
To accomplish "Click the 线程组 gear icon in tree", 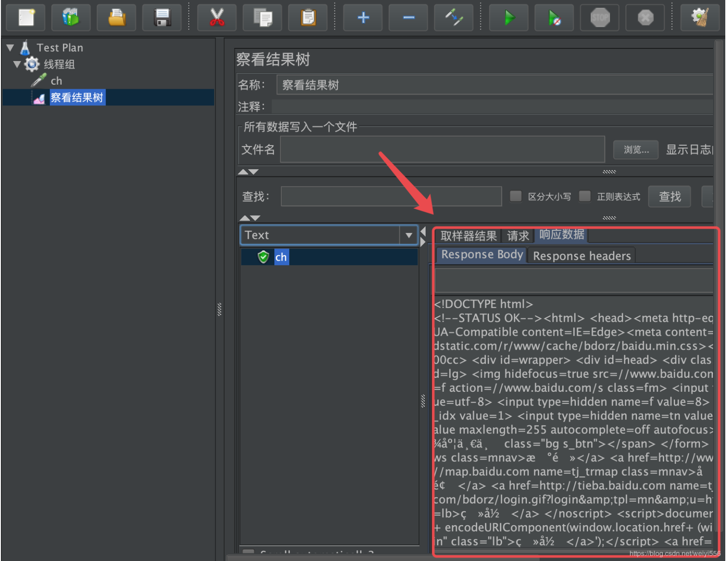I will click(32, 64).
